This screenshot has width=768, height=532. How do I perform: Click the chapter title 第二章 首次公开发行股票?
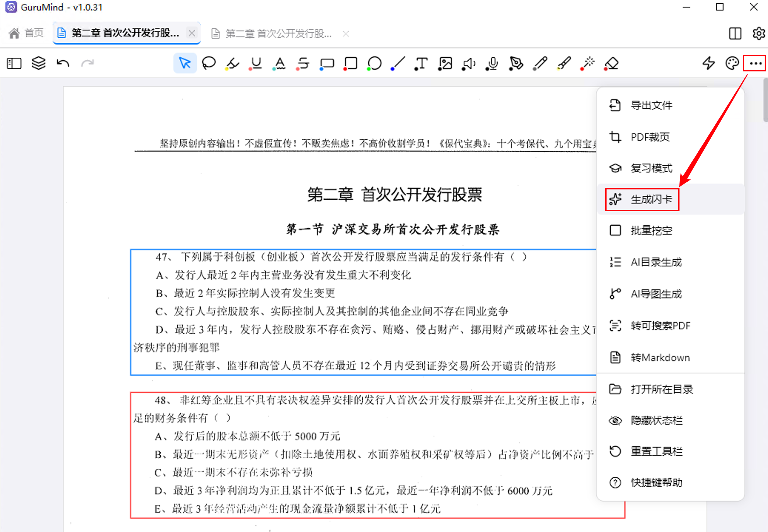pyautogui.click(x=395, y=195)
